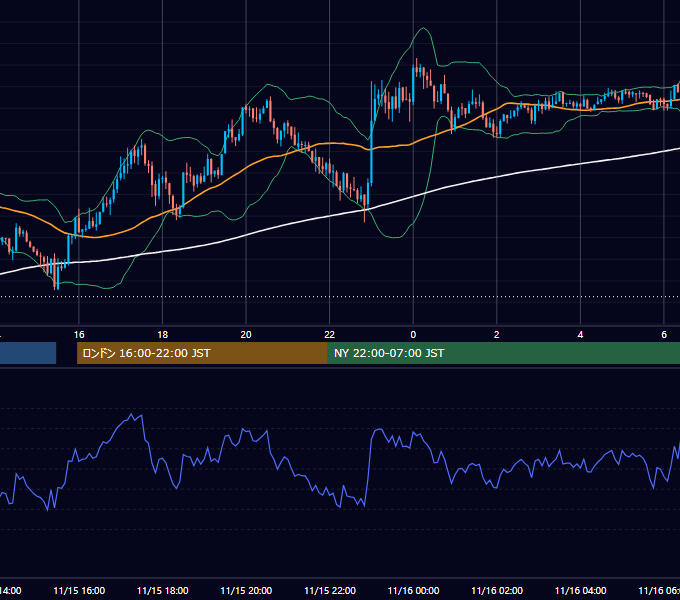Click the '22' hour label on upper time axis
680x600 pixels.
point(330,335)
